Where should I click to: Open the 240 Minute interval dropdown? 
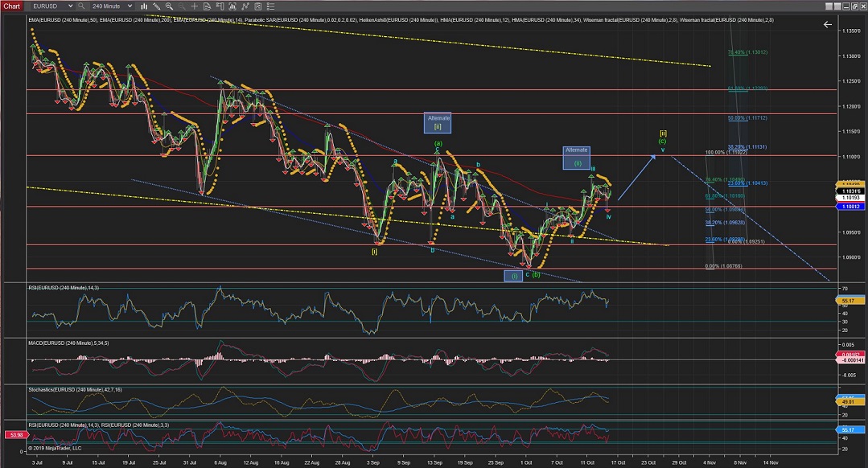coord(111,6)
